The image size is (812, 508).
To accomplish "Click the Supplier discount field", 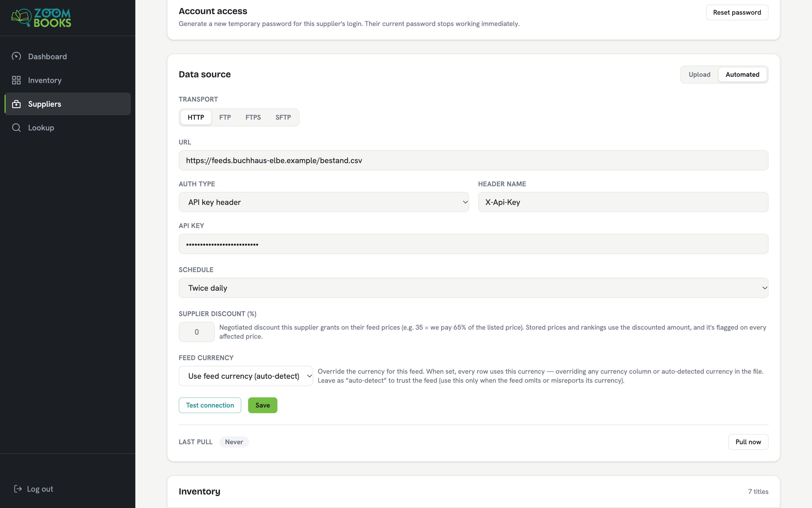I will pos(197,332).
